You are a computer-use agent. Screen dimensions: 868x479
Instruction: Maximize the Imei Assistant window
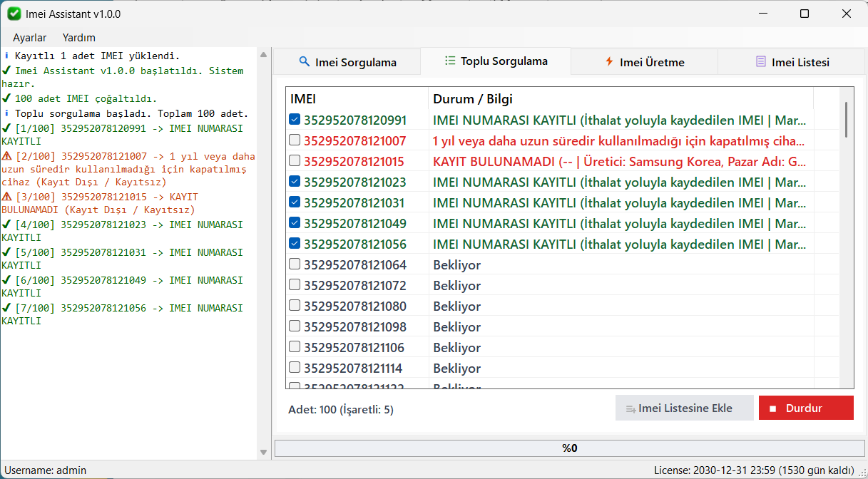(805, 14)
